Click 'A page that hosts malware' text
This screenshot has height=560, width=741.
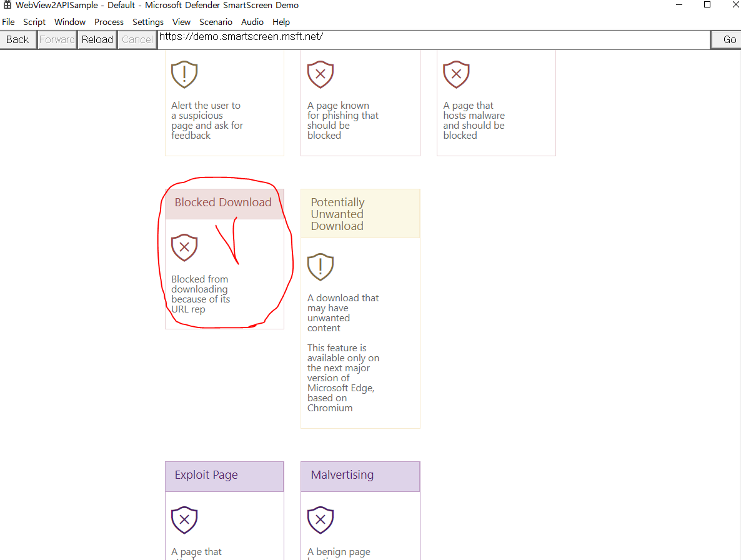pyautogui.click(x=474, y=121)
